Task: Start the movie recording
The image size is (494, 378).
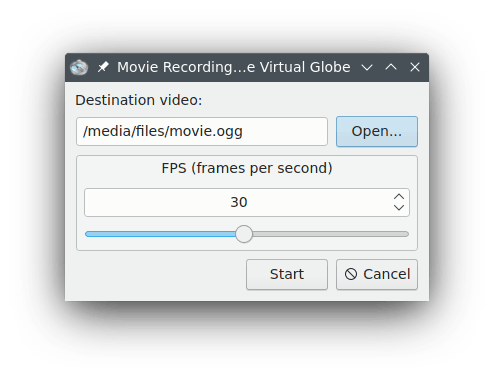Action: pos(287,274)
